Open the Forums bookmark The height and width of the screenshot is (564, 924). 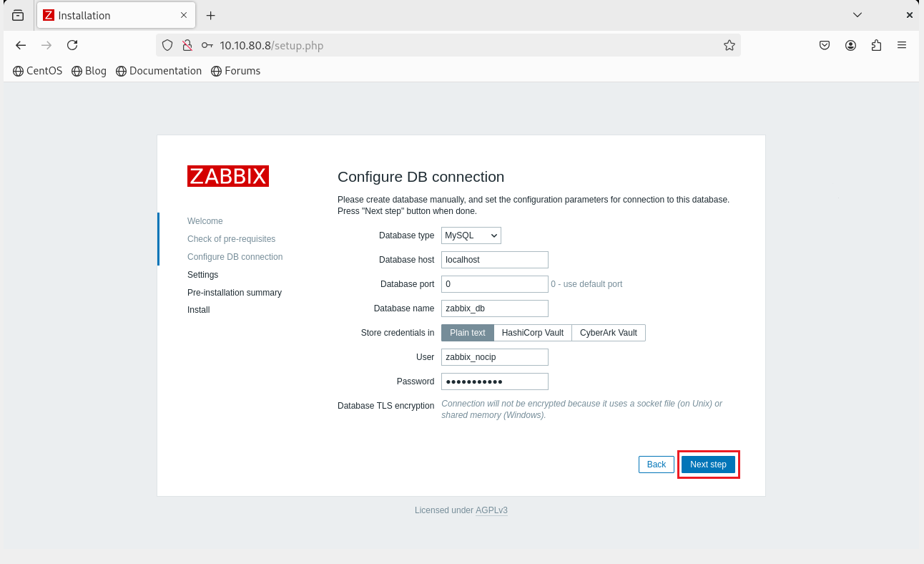coord(236,71)
